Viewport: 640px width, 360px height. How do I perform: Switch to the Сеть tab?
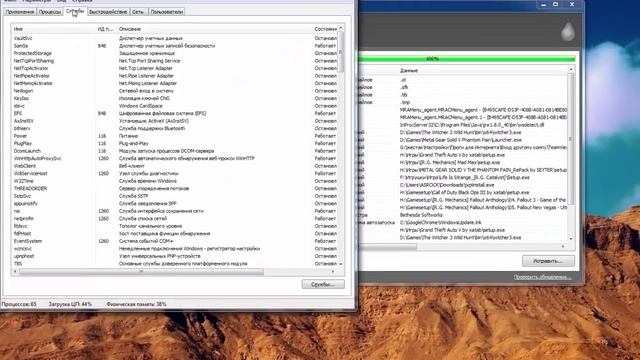tap(138, 12)
